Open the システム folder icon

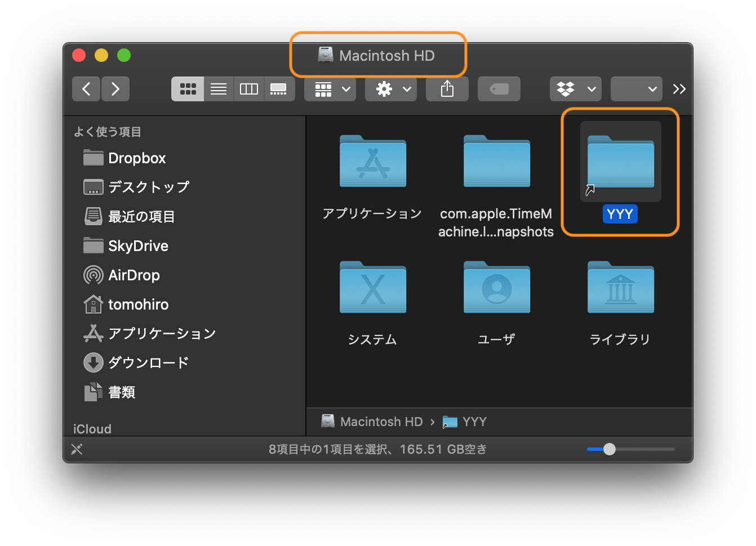[372, 288]
